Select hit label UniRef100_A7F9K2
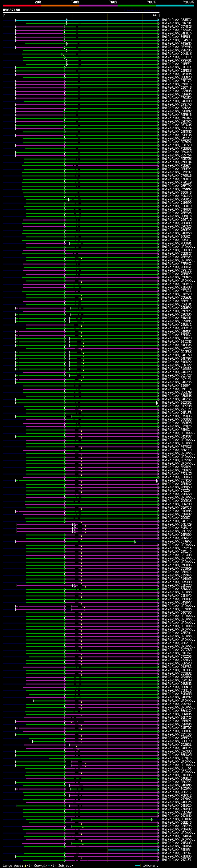197x868 pixels. pos(177,264)
